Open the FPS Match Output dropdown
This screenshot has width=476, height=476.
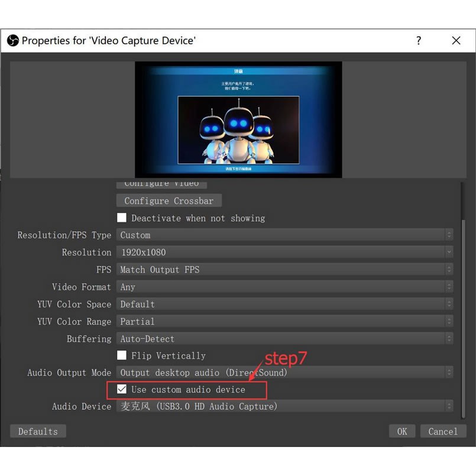tap(284, 270)
